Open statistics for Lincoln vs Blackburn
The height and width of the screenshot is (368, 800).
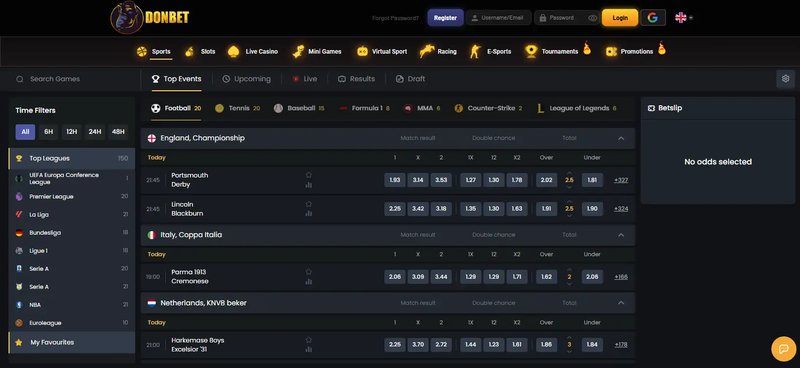[x=309, y=213]
